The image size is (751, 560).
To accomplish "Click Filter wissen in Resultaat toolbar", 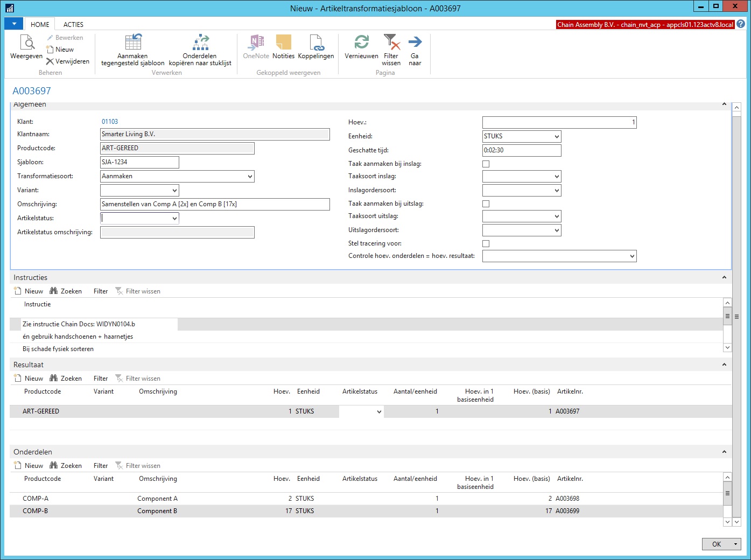I will pyautogui.click(x=138, y=379).
